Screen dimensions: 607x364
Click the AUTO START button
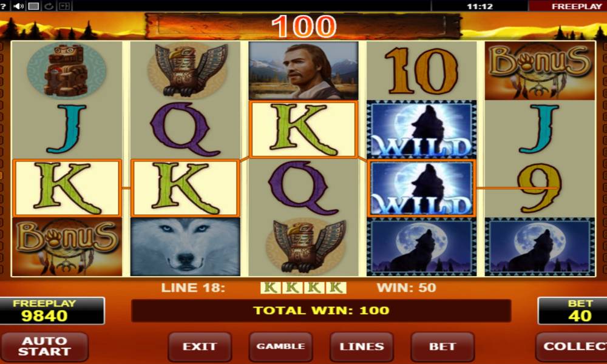click(44, 346)
